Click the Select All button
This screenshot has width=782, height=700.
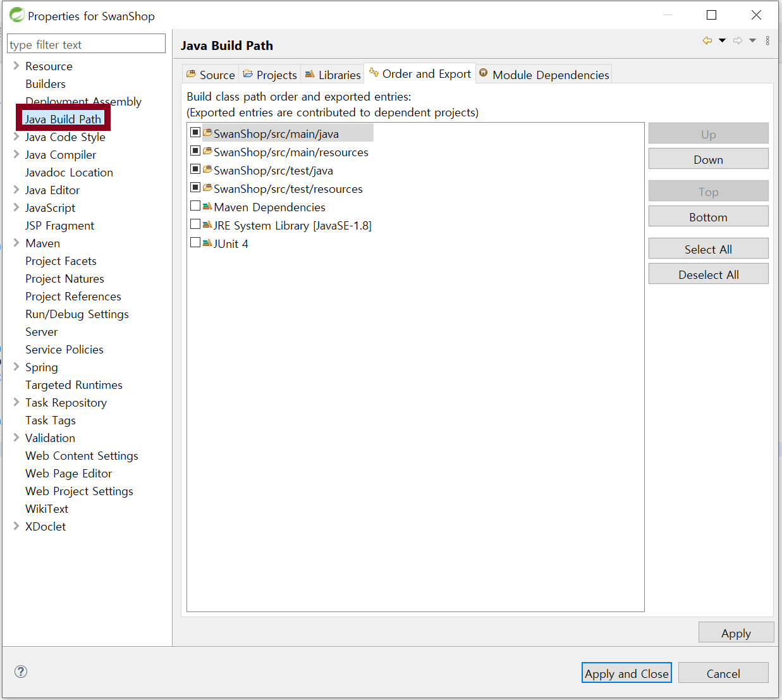pyautogui.click(x=708, y=249)
